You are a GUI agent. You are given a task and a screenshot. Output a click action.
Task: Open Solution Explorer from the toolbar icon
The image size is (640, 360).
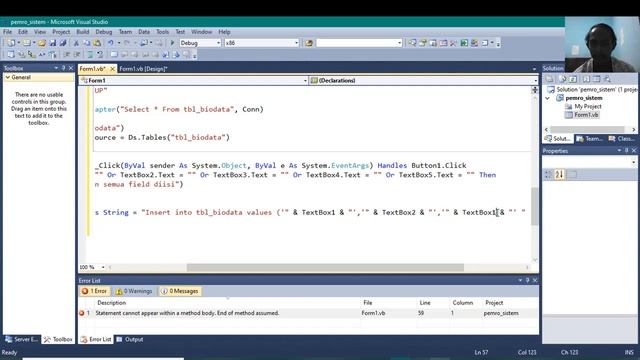coord(412,43)
